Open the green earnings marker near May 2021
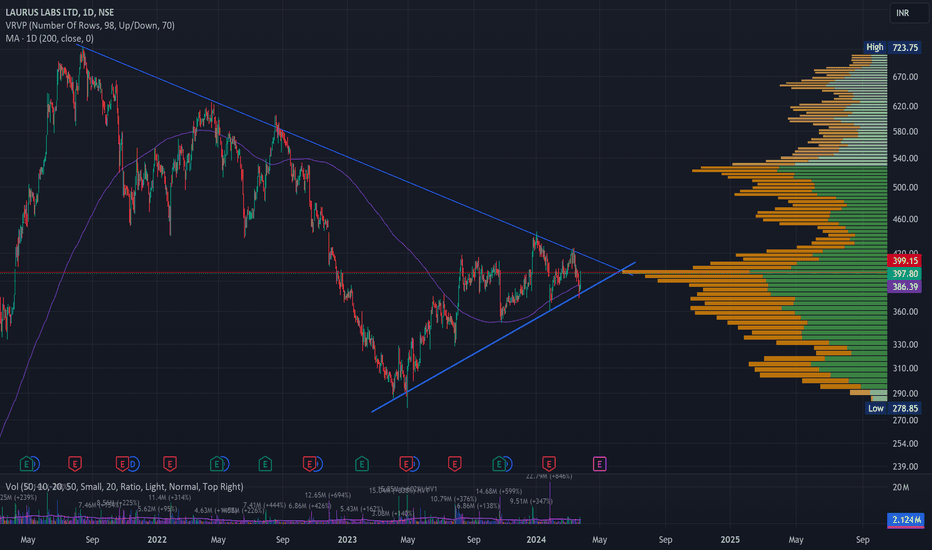This screenshot has width=932, height=550. (26, 463)
